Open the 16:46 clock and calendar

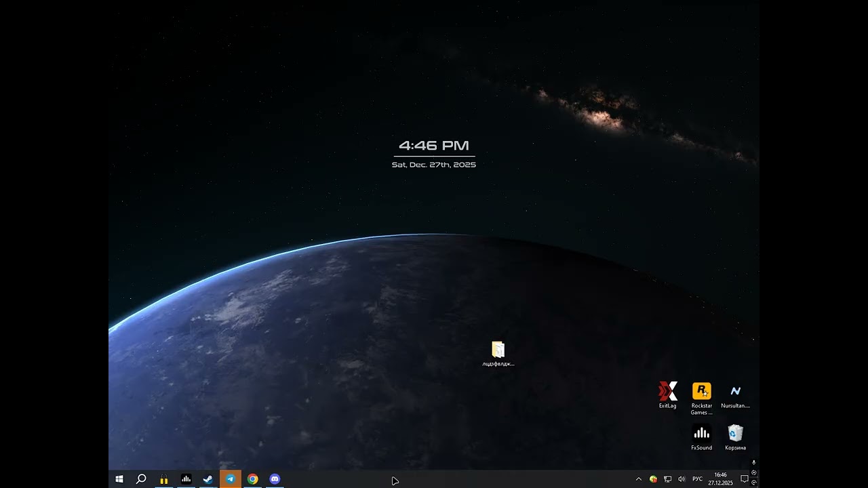pyautogui.click(x=720, y=479)
